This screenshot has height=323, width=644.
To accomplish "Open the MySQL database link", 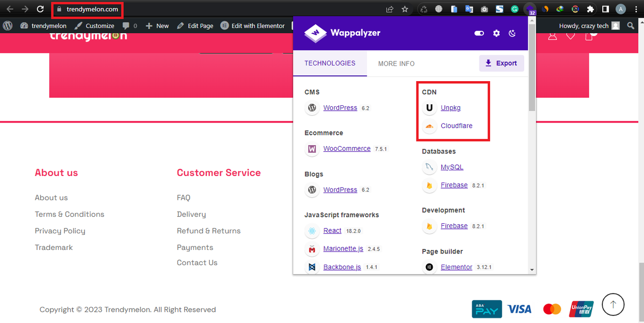I will 452,167.
